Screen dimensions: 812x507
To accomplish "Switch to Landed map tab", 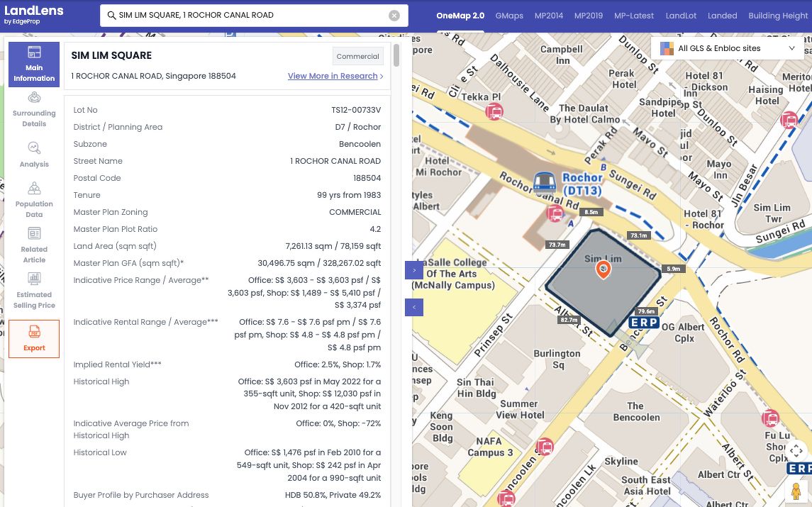I will 723,16.
